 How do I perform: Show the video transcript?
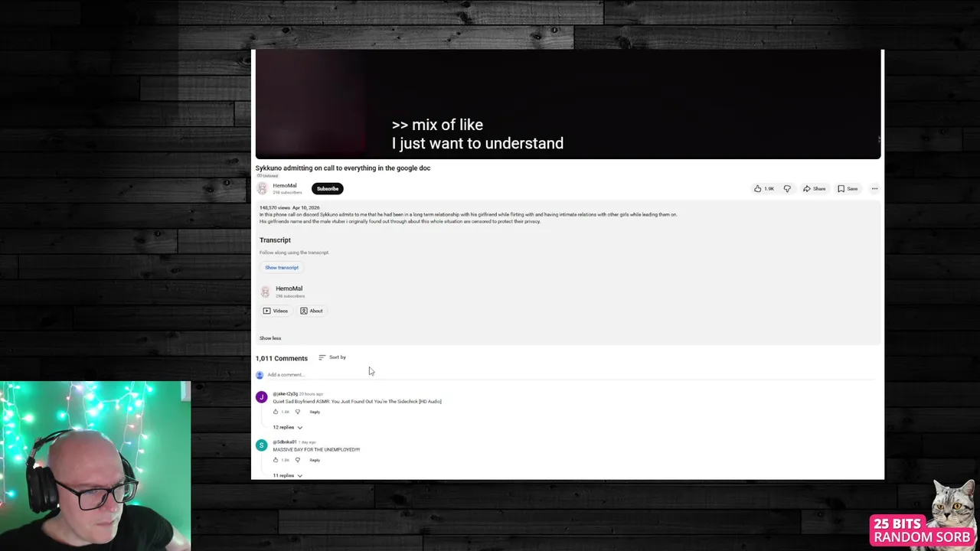coord(282,267)
